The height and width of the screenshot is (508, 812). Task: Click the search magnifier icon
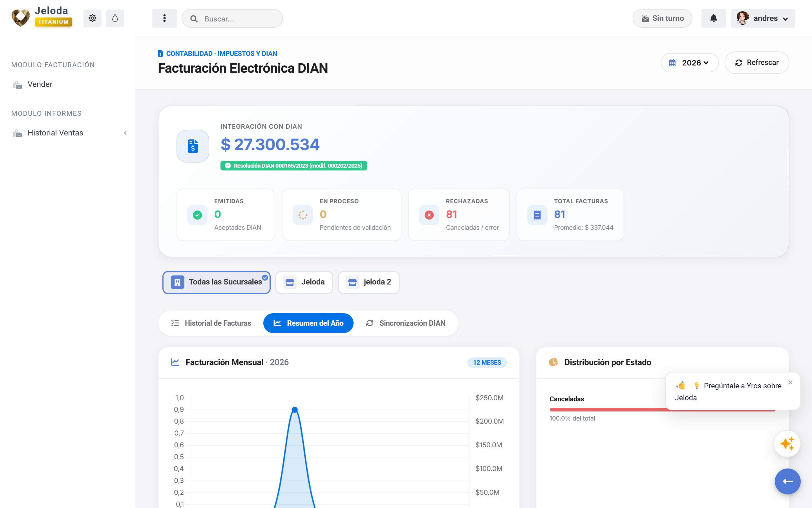(194, 19)
